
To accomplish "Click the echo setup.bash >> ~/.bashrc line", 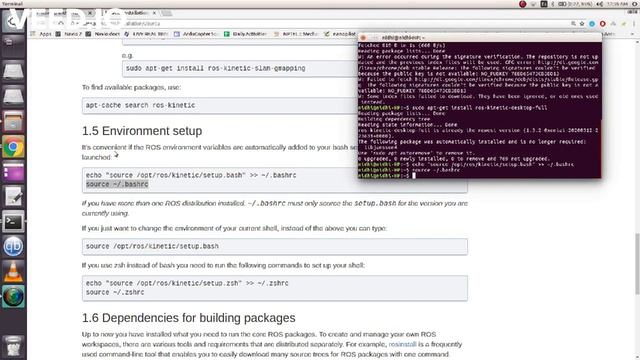I will tap(191, 175).
